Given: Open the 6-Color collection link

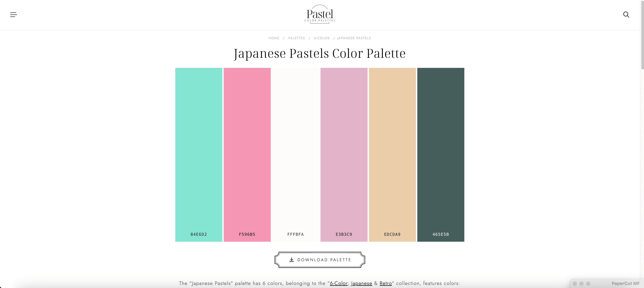Looking at the screenshot, I should [x=339, y=283].
